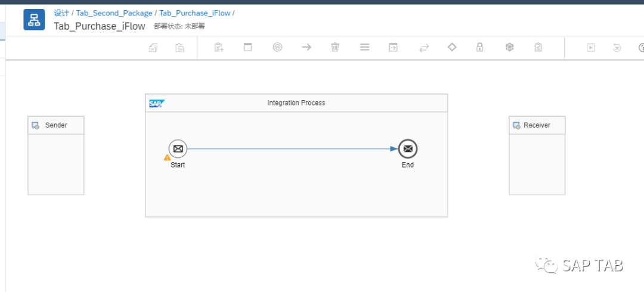Screen dimensions: 644x292
Task: Go to the 设计 breadcrumb link
Action: click(61, 13)
